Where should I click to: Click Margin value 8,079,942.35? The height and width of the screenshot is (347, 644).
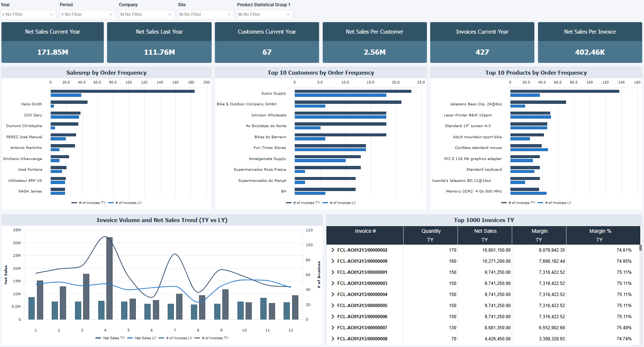coord(552,250)
